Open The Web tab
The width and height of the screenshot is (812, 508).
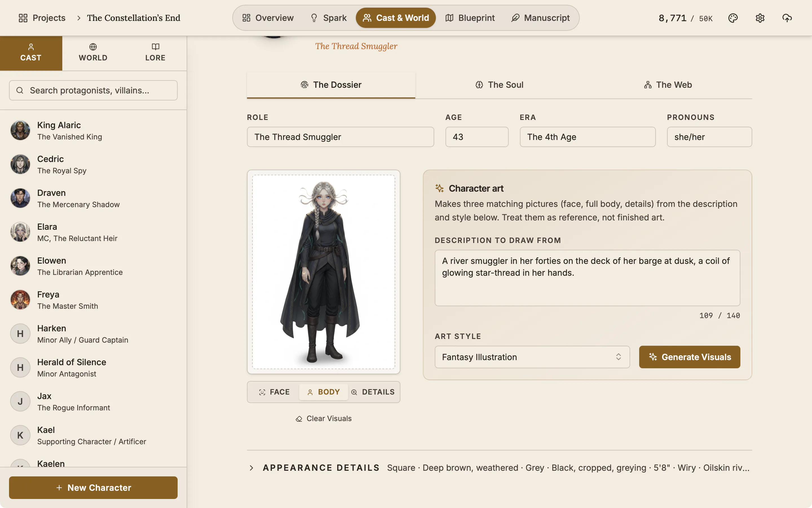(x=668, y=85)
